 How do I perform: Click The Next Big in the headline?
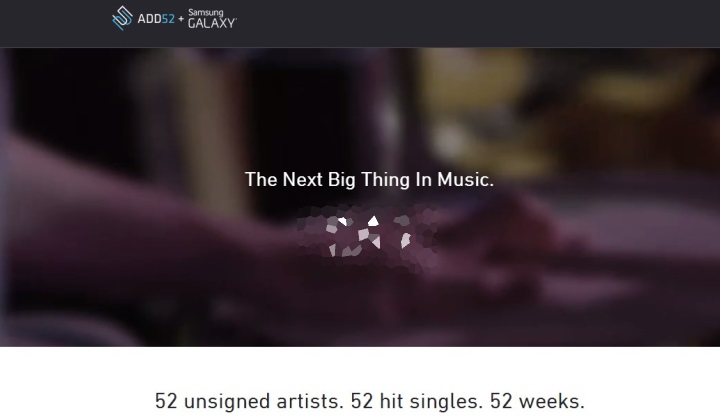coord(300,179)
